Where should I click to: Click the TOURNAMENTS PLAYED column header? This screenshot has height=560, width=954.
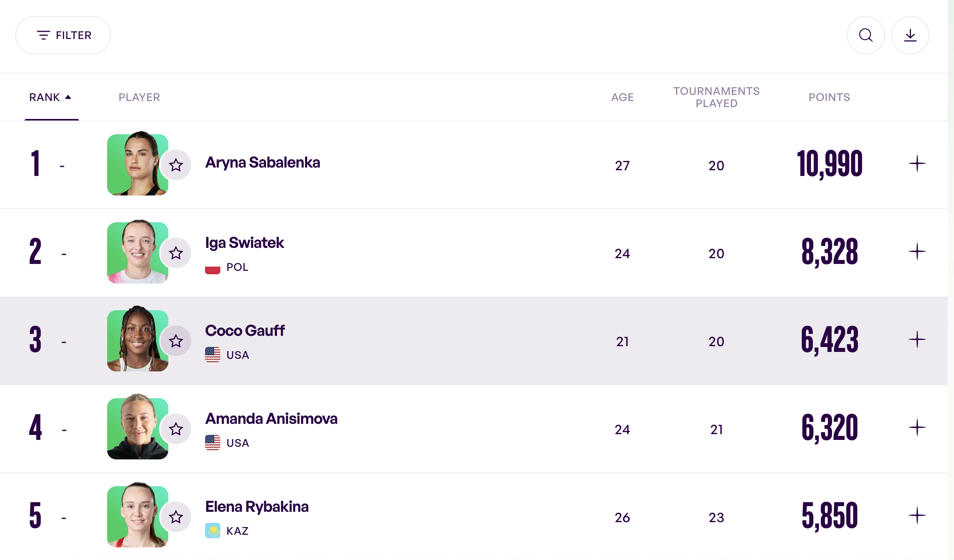tap(716, 97)
